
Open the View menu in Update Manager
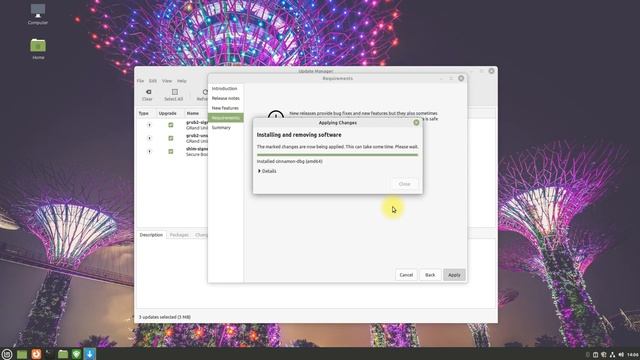point(167,81)
